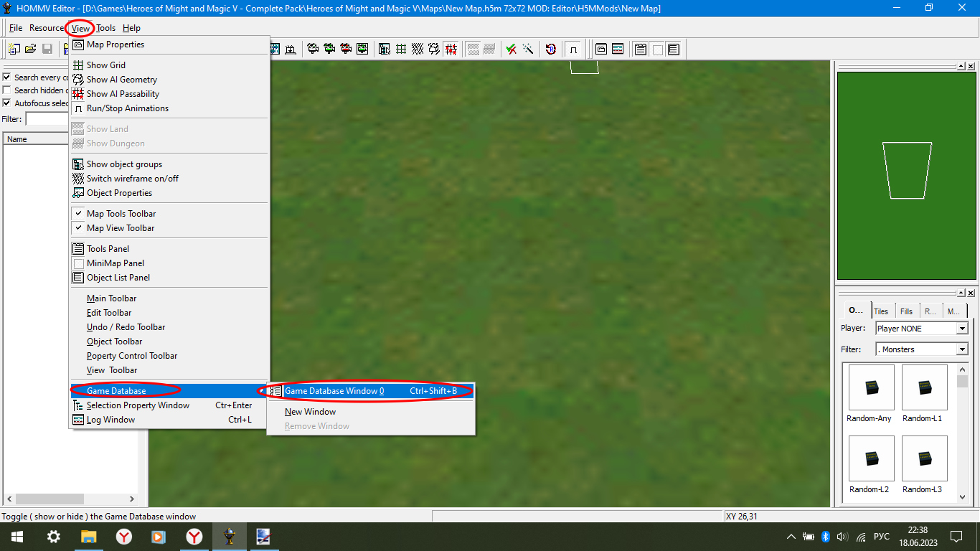The height and width of the screenshot is (551, 980).
Task: Open the Tools menu
Action: point(105,28)
